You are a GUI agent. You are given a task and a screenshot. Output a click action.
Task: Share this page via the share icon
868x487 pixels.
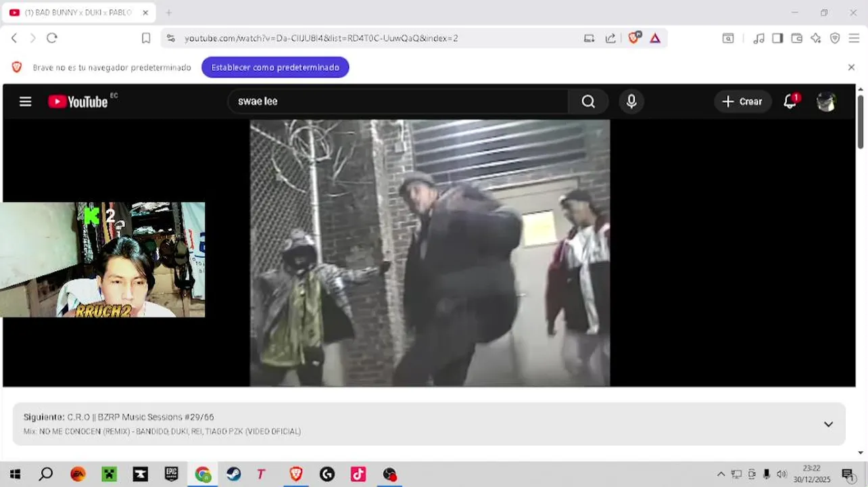(610, 39)
